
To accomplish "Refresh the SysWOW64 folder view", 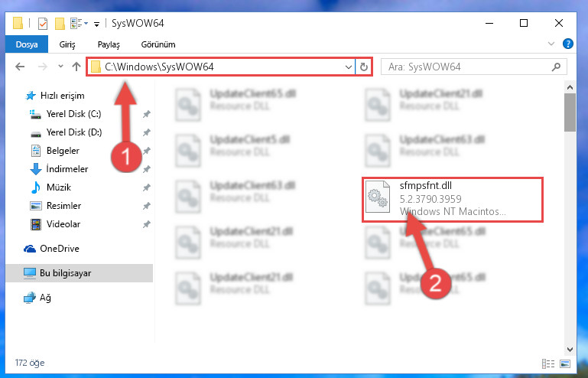I will 363,67.
